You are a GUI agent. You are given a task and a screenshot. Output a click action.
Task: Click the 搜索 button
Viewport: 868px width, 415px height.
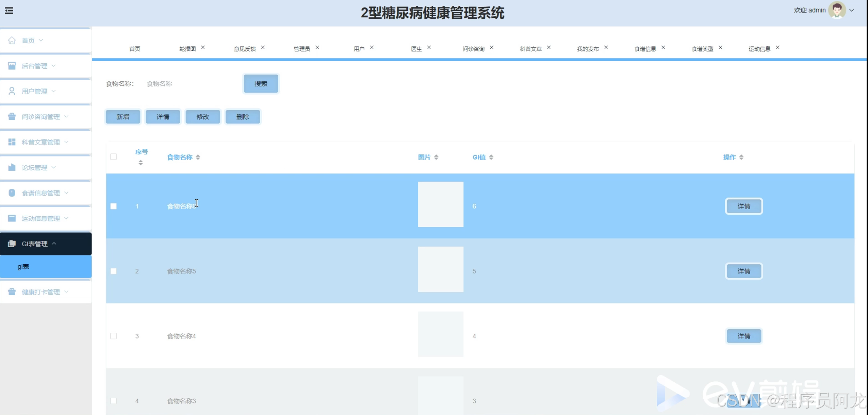click(x=261, y=84)
